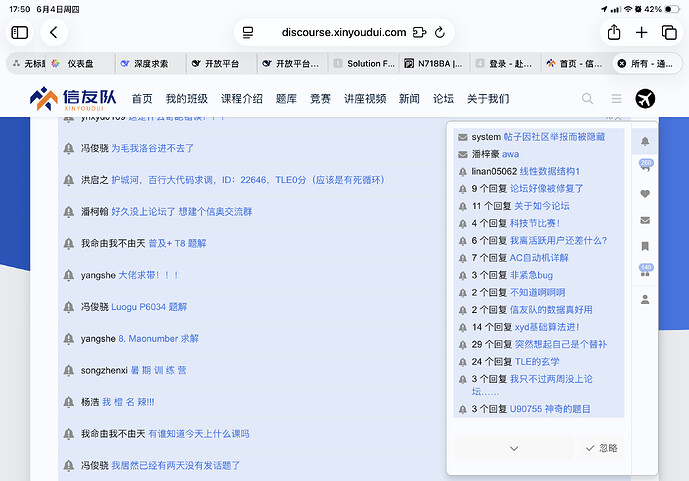
Task: Open 好久没上论坛了 topic
Action: (181, 212)
